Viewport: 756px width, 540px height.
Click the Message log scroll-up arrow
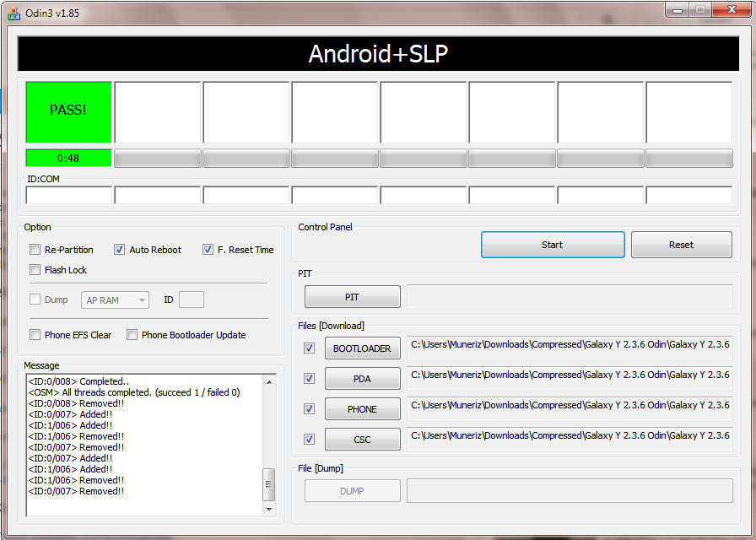point(269,382)
